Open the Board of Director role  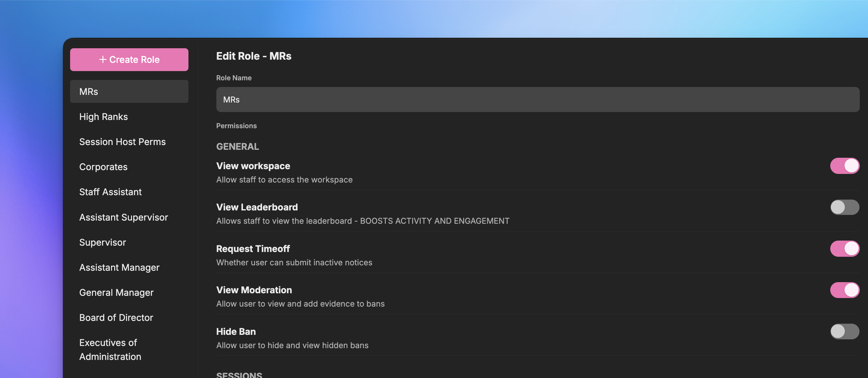[x=116, y=317]
